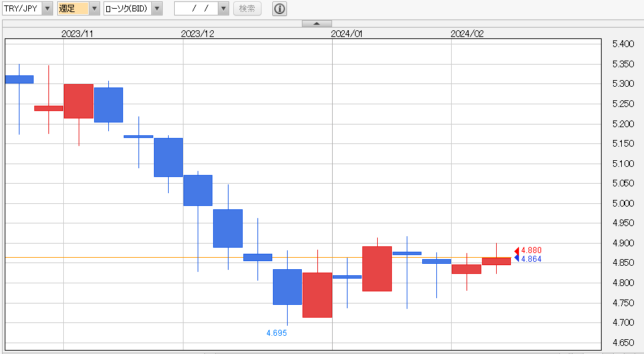Click the 2024/02 date axis label

coord(467,34)
